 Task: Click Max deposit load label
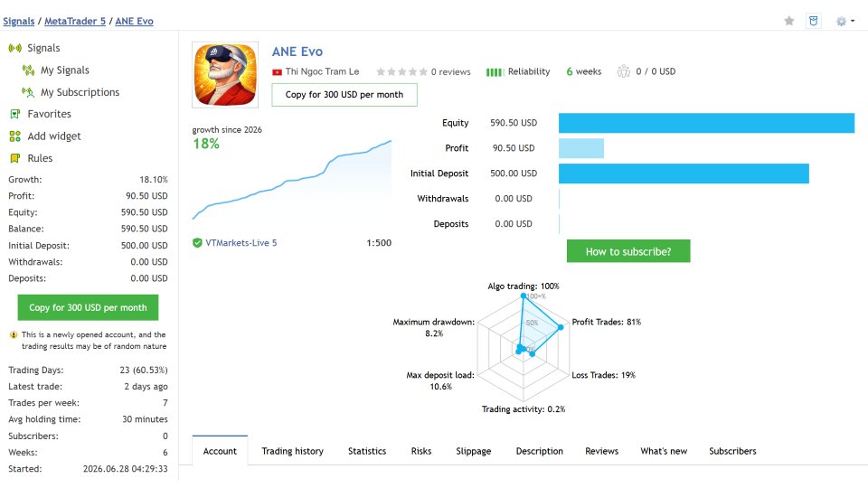440,380
